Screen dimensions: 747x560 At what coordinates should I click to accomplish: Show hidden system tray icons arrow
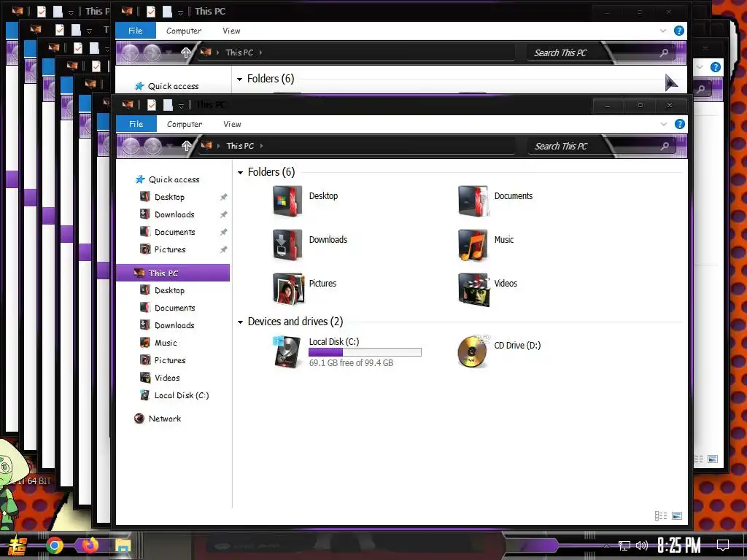pyautogui.click(x=606, y=545)
